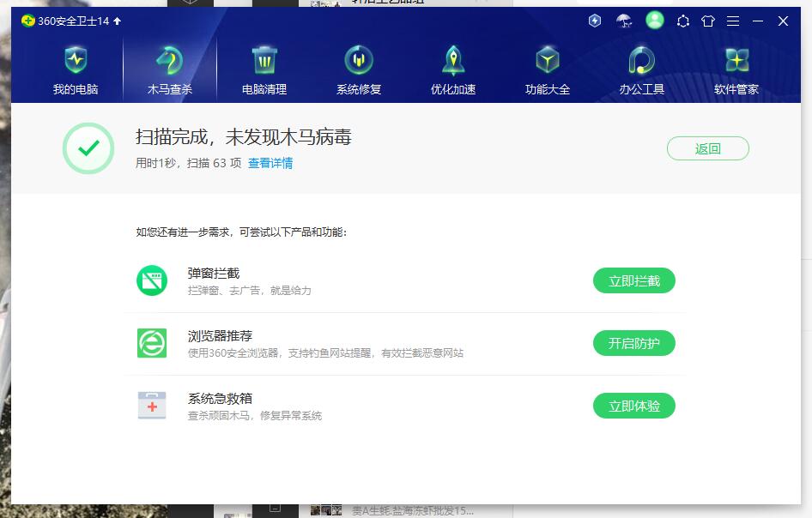The image size is (812, 518).
Task: Open 电脑清理 trash can tab
Action: coord(264,70)
